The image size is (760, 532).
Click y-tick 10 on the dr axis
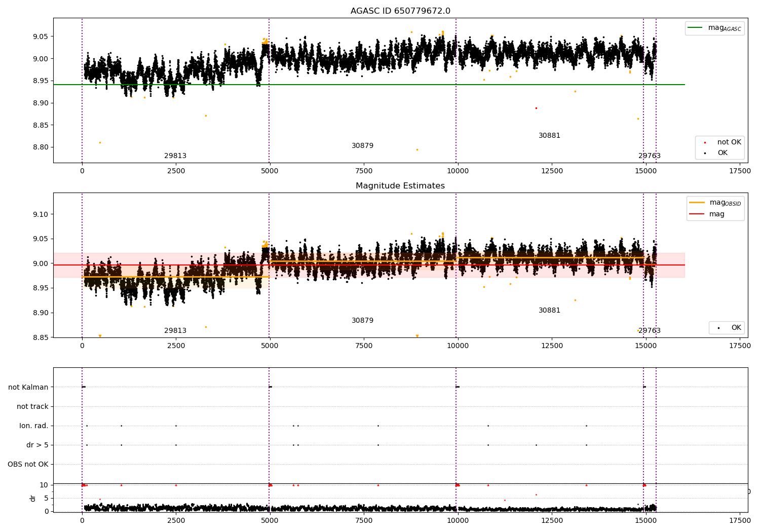[45, 485]
